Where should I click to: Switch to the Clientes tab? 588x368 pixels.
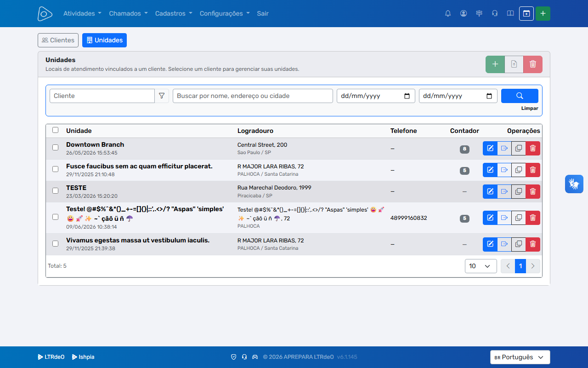(x=58, y=40)
